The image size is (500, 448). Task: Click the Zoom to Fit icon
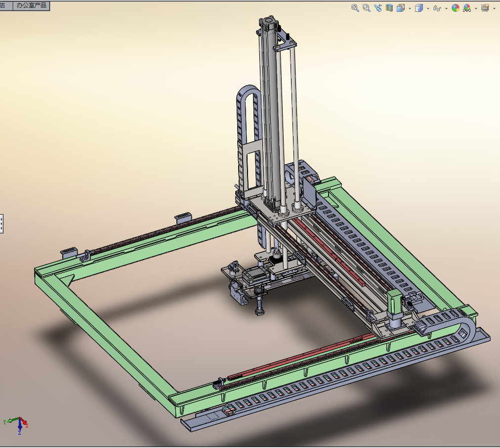[355, 8]
